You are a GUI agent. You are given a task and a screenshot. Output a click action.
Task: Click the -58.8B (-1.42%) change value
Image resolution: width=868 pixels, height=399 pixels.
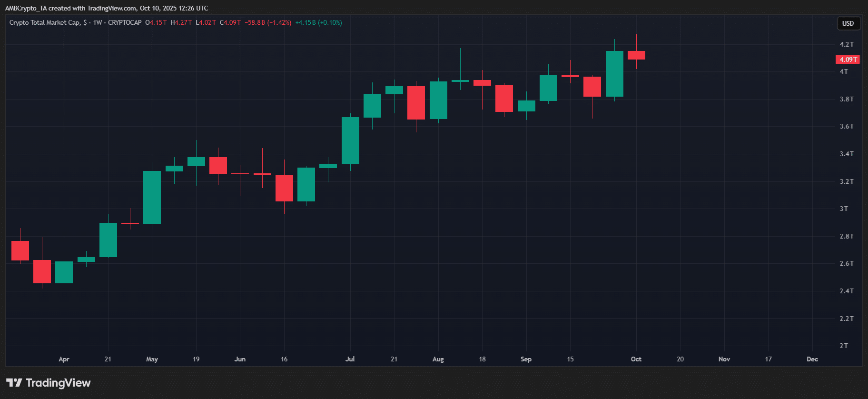(268, 22)
